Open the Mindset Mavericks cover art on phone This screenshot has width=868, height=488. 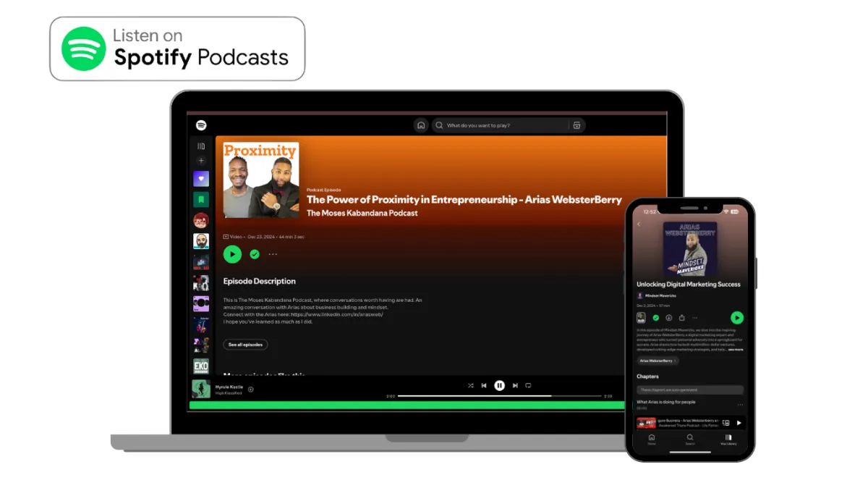tap(690, 249)
